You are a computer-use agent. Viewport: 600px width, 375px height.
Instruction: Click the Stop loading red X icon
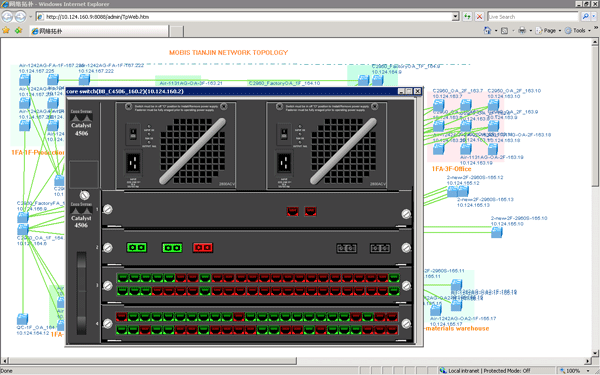(x=479, y=16)
